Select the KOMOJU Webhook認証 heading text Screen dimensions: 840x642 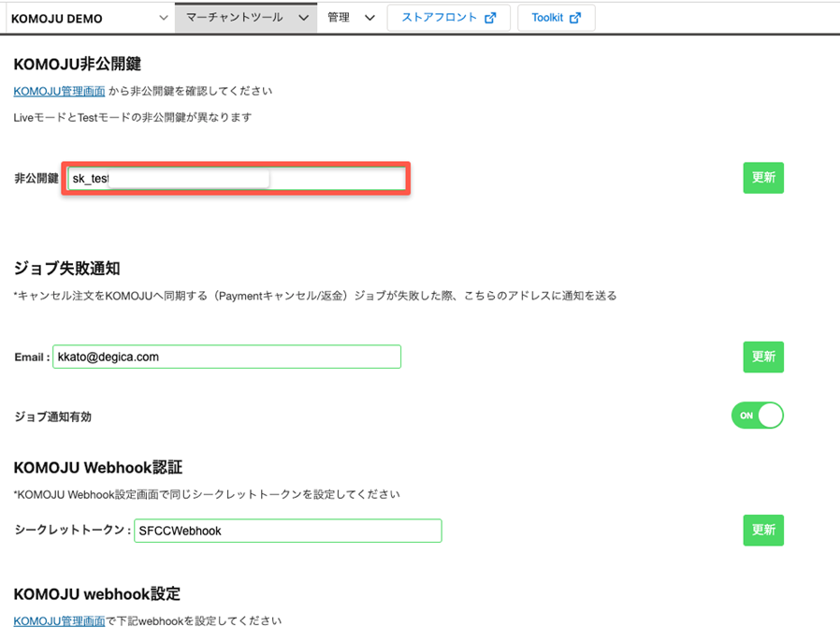coord(98,467)
